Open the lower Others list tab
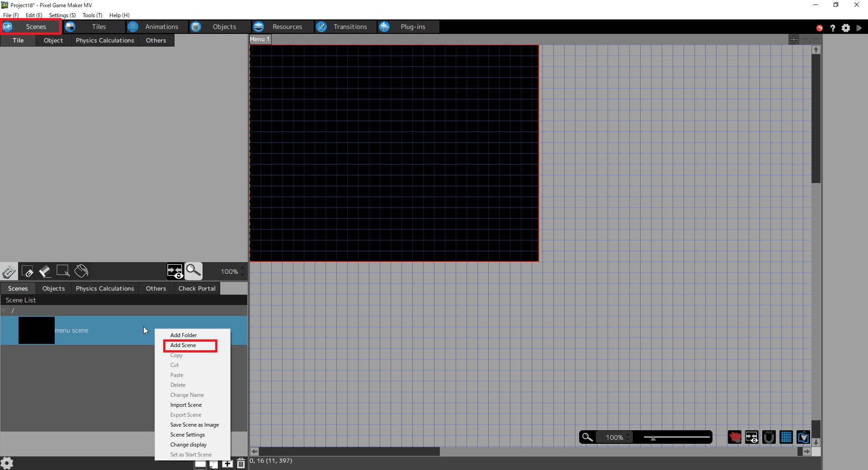The image size is (868, 470). (156, 288)
